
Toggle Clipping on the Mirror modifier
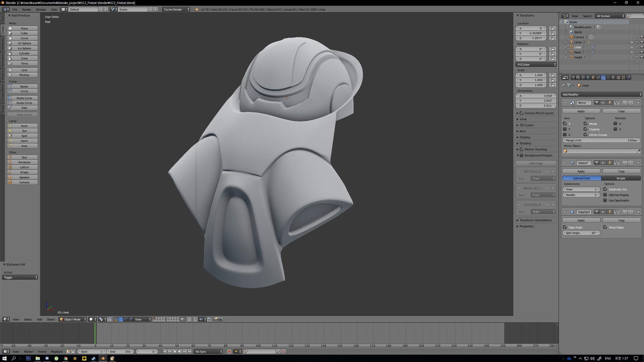pyautogui.click(x=586, y=129)
